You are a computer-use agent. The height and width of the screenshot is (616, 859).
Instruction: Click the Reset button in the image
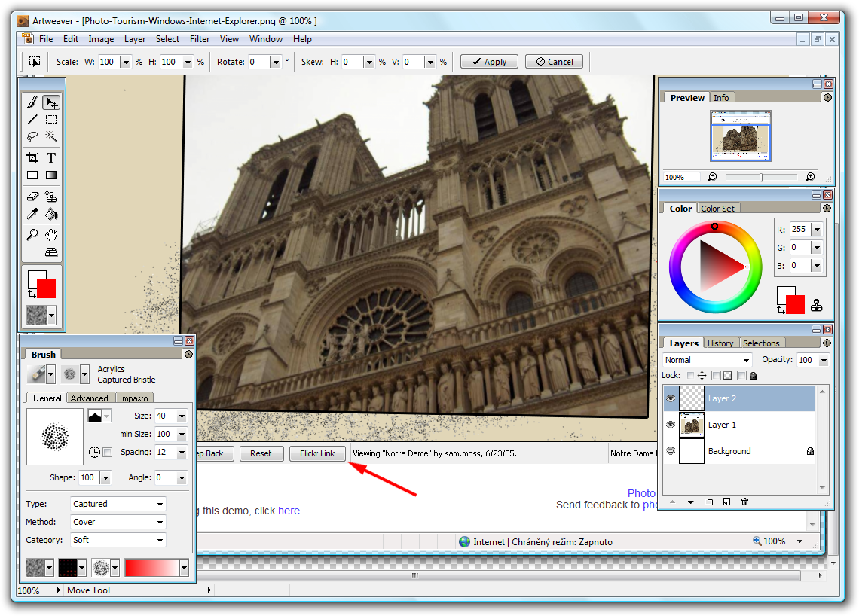coord(261,453)
